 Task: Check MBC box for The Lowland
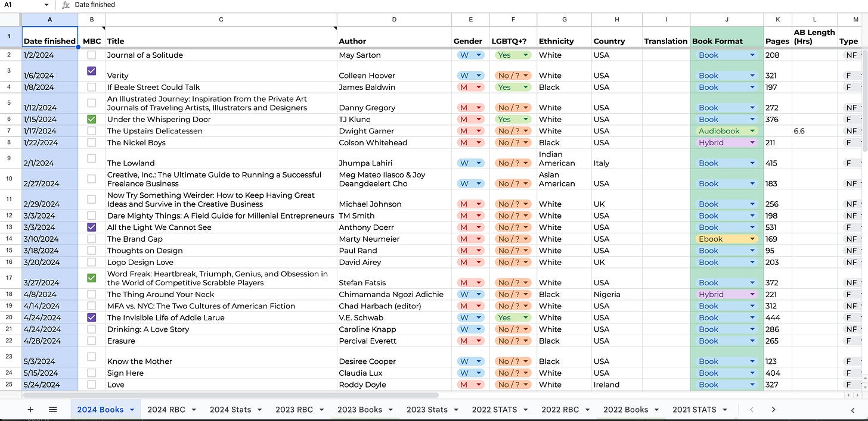[x=91, y=158]
